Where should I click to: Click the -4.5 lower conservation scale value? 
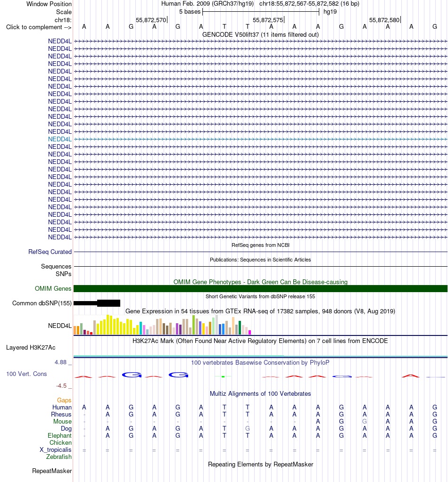(61, 386)
